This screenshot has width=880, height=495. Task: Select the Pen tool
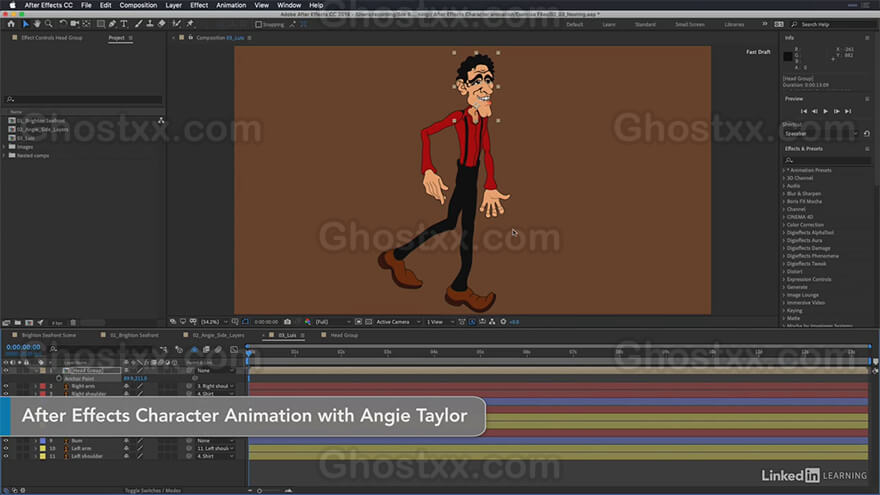click(x=112, y=24)
